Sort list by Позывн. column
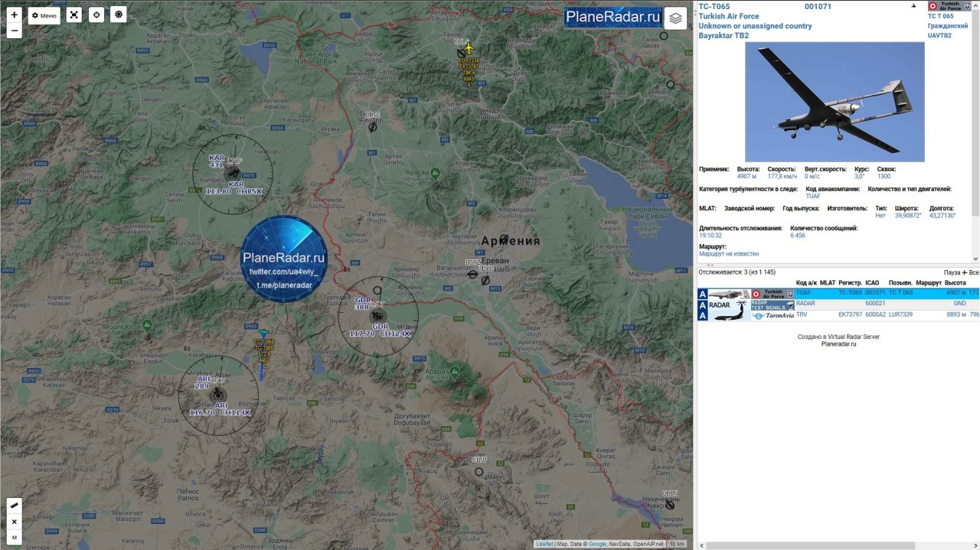 tap(900, 283)
